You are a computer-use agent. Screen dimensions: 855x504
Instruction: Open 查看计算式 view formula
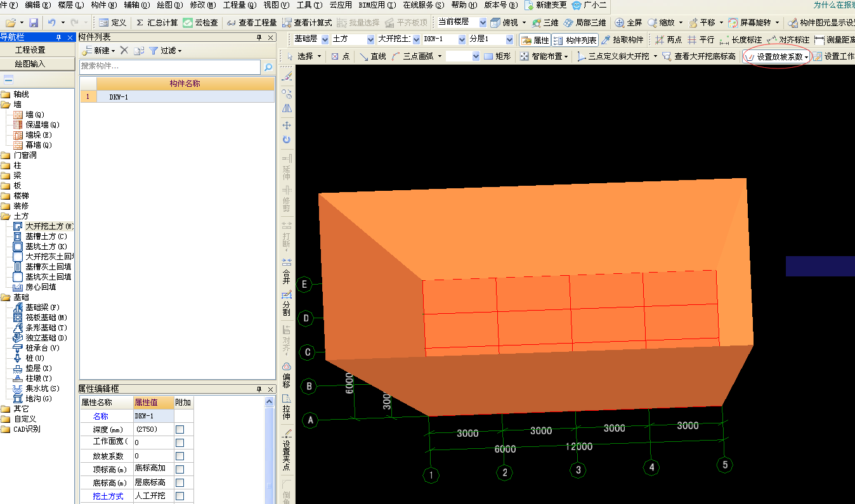click(x=307, y=23)
